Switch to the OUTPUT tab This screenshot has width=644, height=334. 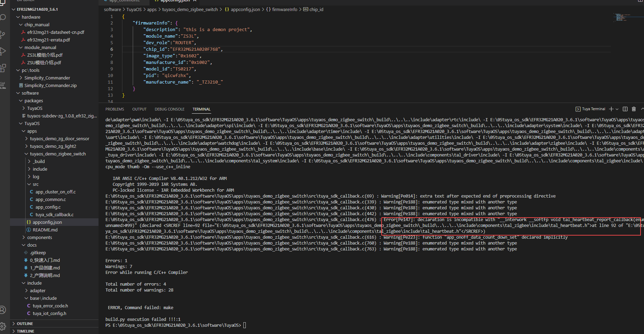pyautogui.click(x=139, y=109)
